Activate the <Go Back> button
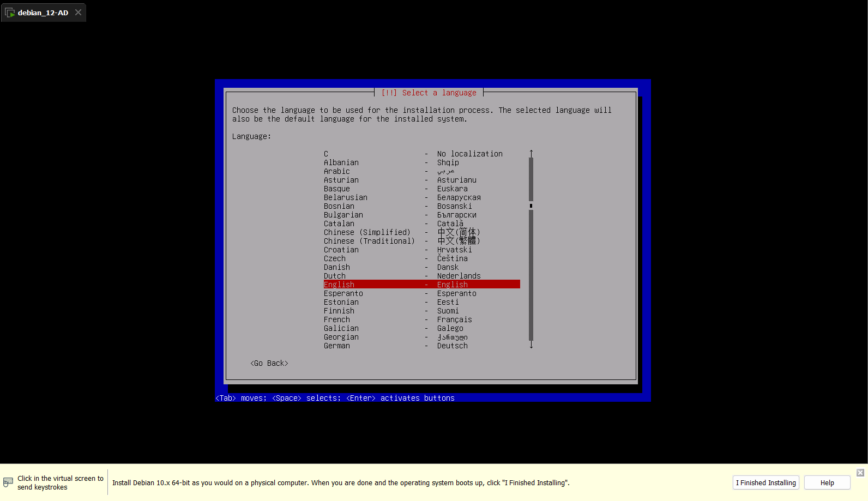This screenshot has width=868, height=501. pos(269,363)
